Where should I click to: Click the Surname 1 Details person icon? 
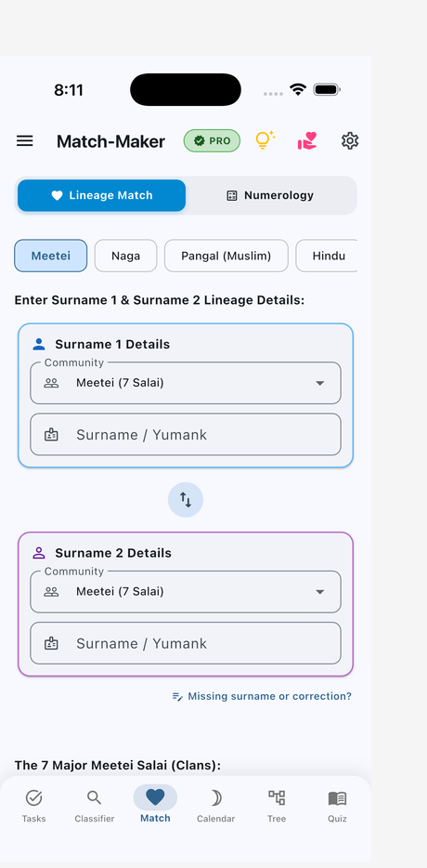click(39, 345)
